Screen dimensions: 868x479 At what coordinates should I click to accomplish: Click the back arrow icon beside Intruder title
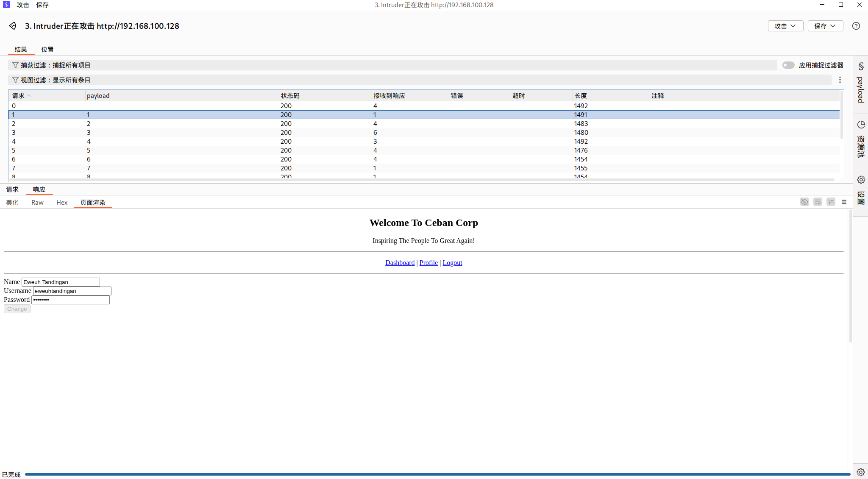[12, 26]
